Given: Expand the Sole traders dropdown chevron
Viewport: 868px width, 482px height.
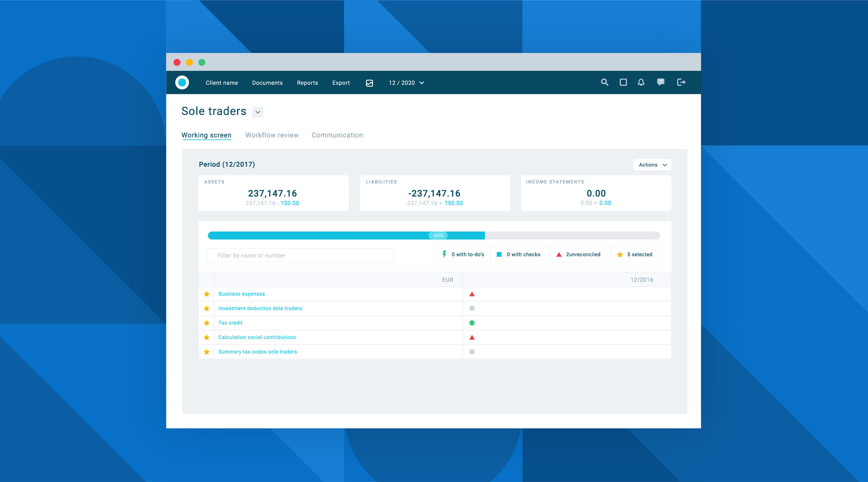Looking at the screenshot, I should pyautogui.click(x=258, y=112).
